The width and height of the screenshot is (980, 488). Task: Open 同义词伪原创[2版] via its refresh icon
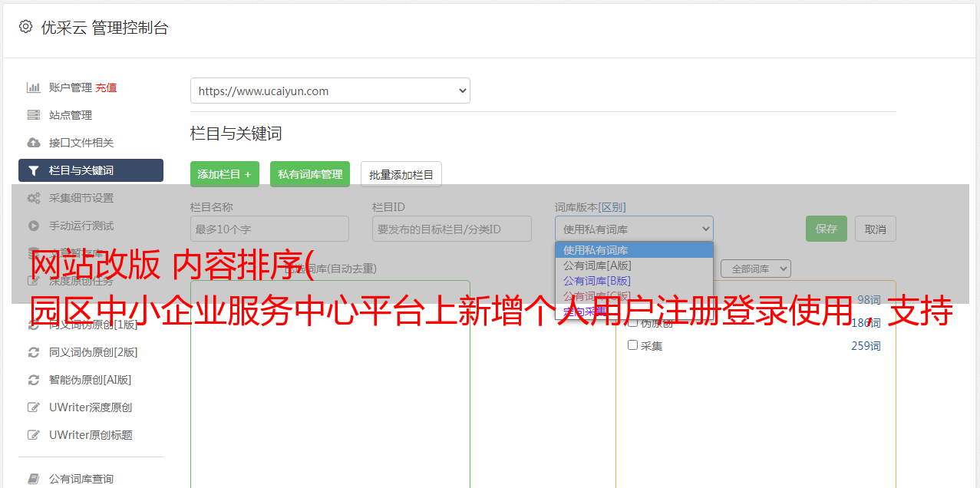pyautogui.click(x=33, y=352)
